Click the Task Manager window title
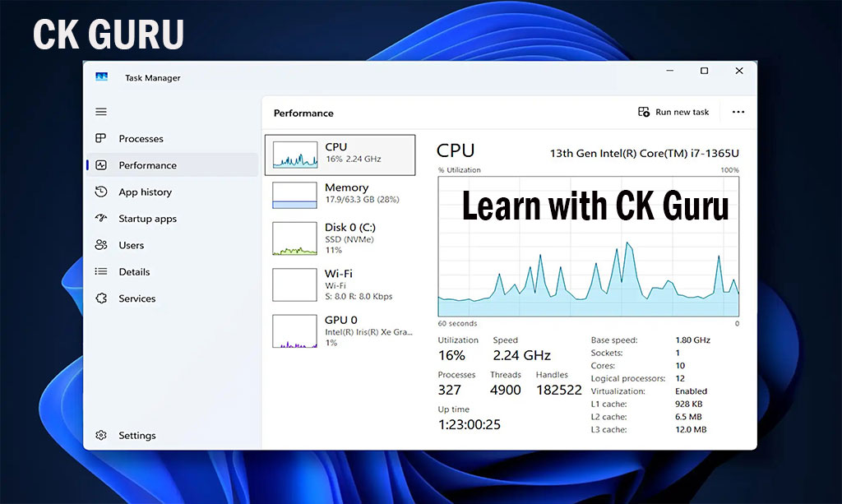Image resolution: width=842 pixels, height=504 pixels. [x=152, y=78]
